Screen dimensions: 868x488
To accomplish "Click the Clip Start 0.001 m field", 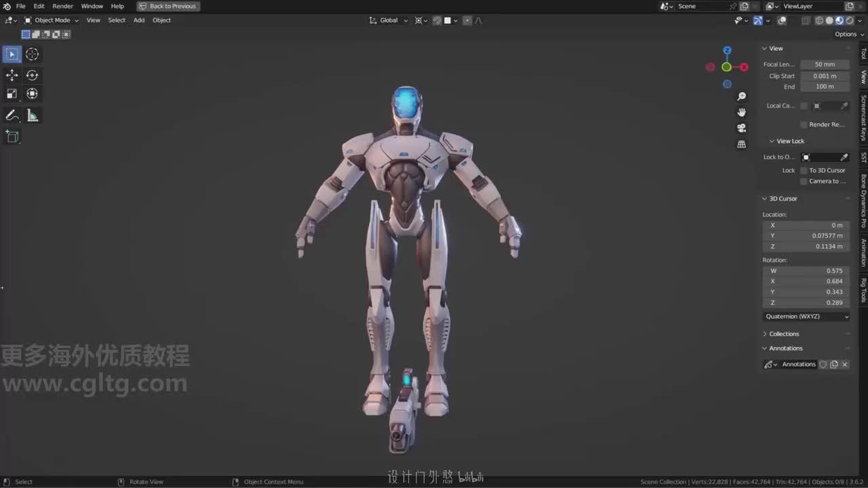I will pos(825,76).
